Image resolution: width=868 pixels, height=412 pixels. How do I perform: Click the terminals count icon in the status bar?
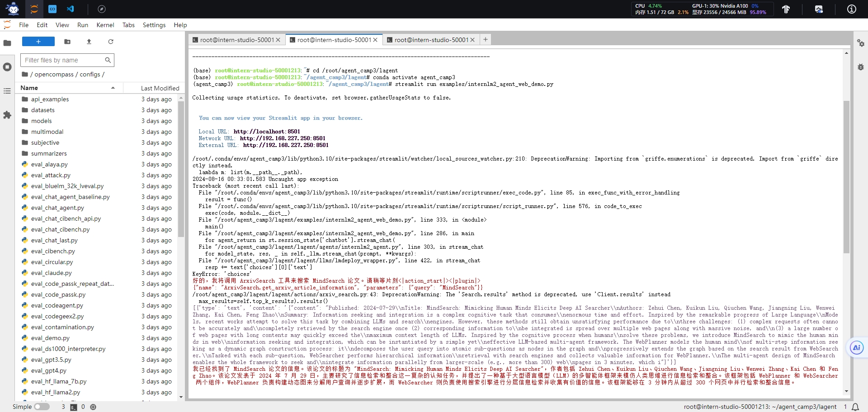[74, 407]
